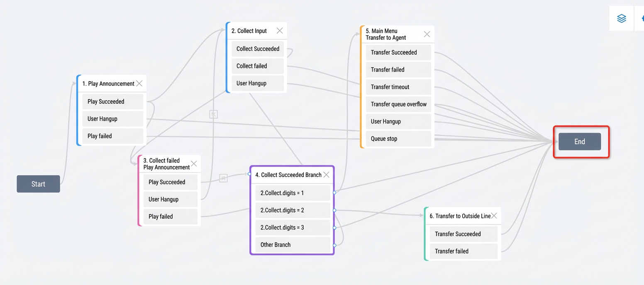Click the small arrow marker near Collect Input connector
This screenshot has width=644, height=285.
(214, 114)
